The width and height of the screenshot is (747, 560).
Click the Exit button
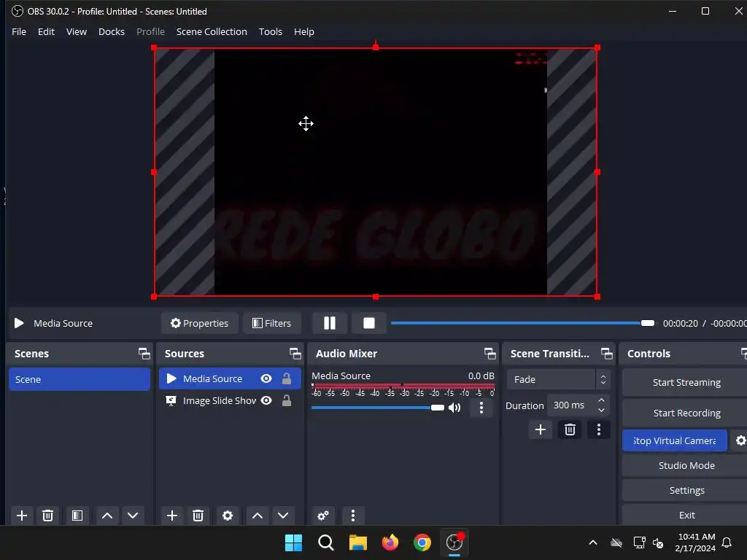686,515
